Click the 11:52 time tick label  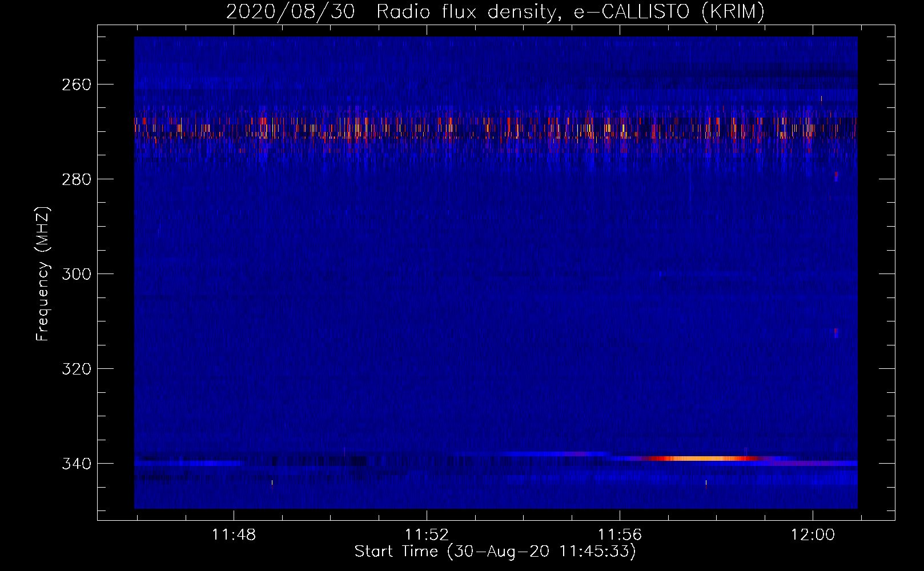coord(427,535)
